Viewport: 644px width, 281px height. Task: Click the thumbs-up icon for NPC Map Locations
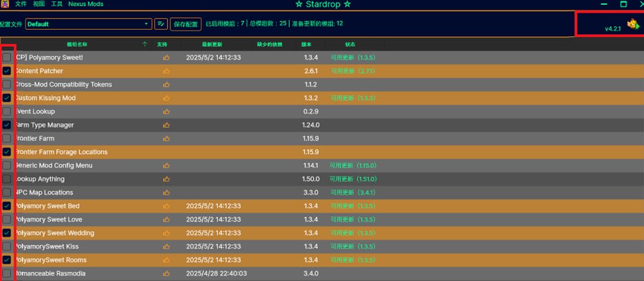click(x=166, y=192)
